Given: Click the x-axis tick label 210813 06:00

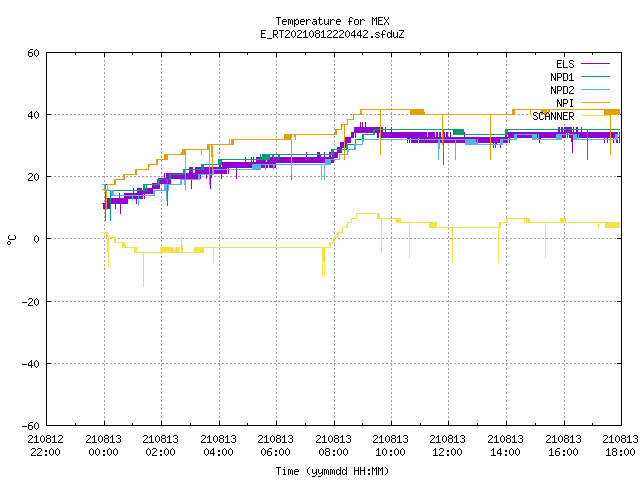Looking at the screenshot, I should pos(276,446).
